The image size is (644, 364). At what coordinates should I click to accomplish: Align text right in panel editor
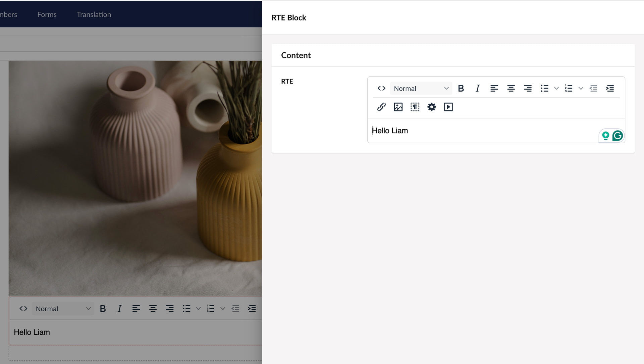coord(528,88)
